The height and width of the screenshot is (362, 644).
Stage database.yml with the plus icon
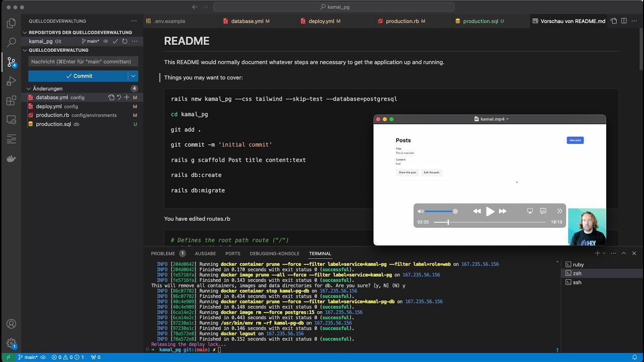pyautogui.click(x=126, y=98)
